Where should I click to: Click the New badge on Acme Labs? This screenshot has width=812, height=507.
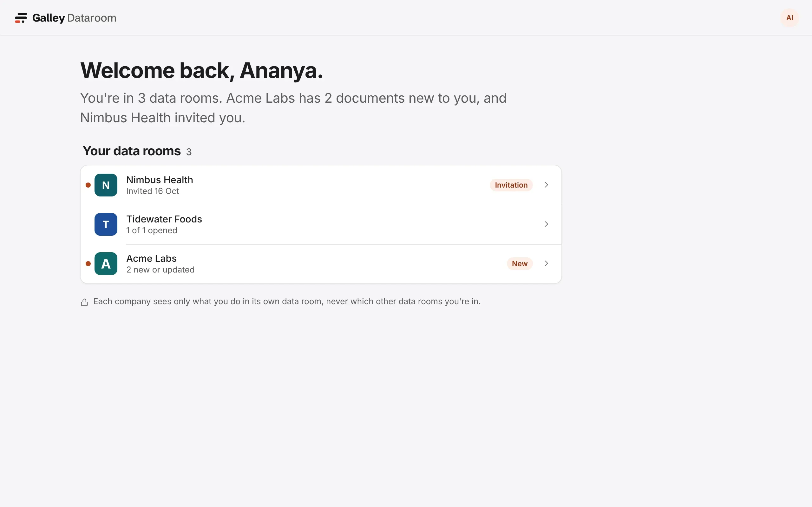[x=520, y=264]
